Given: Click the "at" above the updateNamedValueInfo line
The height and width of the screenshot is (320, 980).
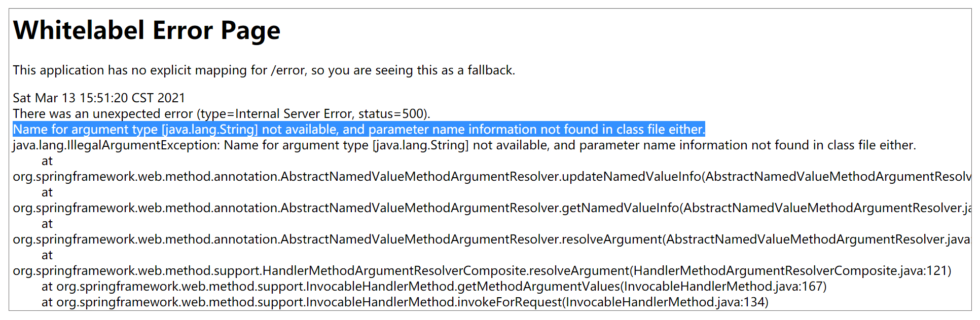Looking at the screenshot, I should click(47, 161).
